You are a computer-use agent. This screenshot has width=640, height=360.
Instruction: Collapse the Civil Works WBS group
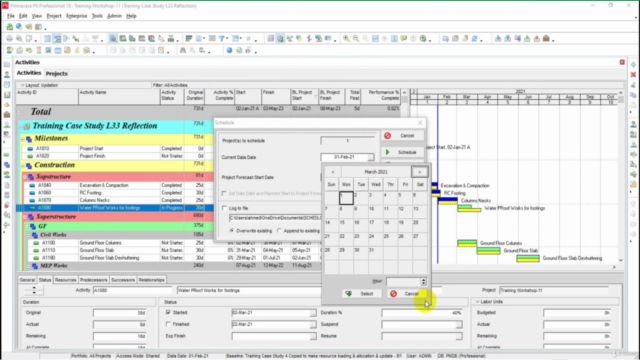pyautogui.click(x=29, y=235)
